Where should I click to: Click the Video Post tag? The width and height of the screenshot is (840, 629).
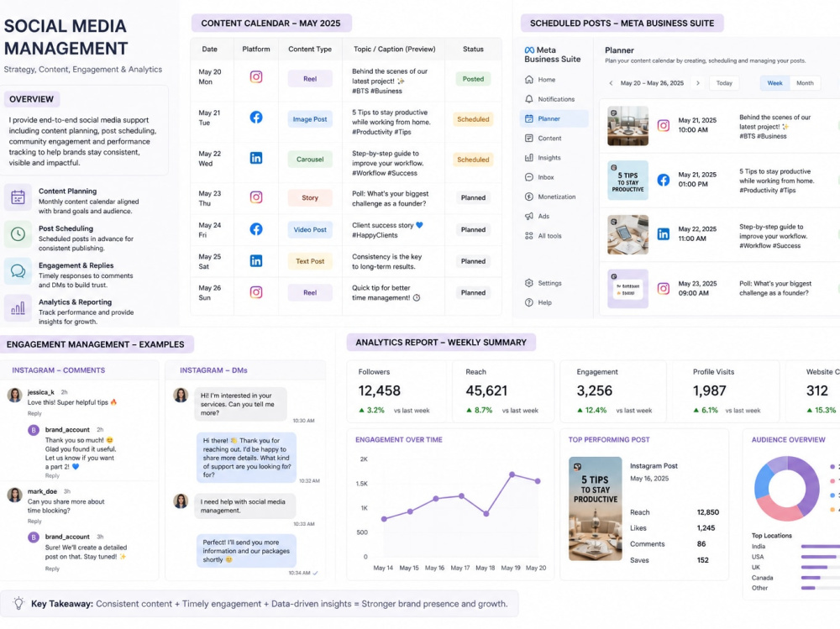click(x=310, y=229)
